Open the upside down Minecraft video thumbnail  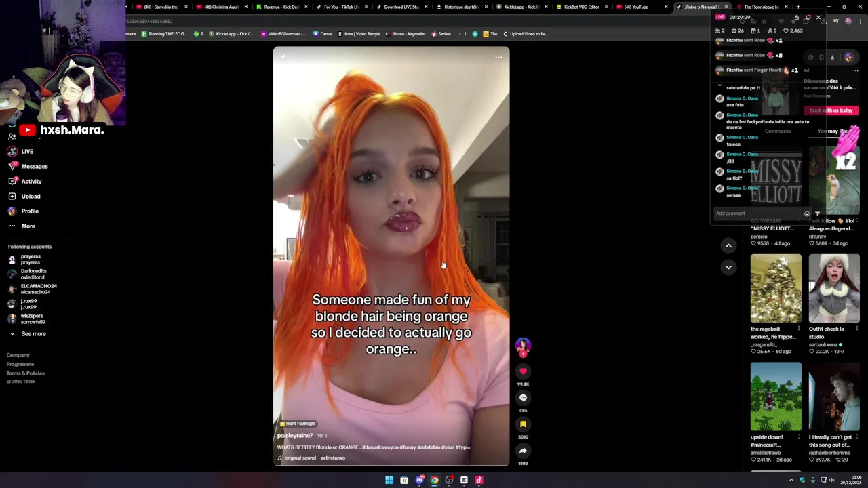pyautogui.click(x=776, y=396)
